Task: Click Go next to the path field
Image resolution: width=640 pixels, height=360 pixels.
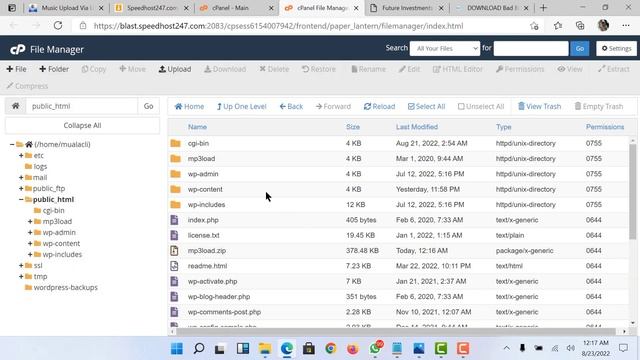Action: [149, 106]
